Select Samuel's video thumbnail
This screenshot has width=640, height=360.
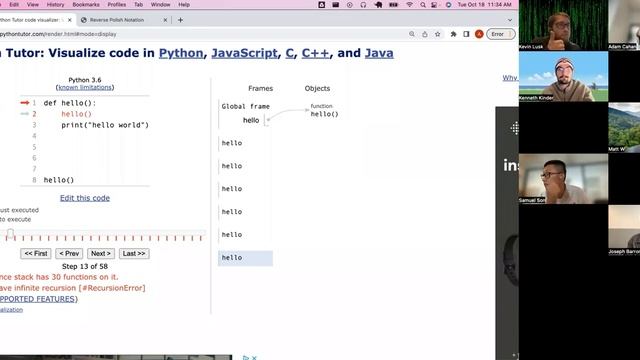coord(563,179)
